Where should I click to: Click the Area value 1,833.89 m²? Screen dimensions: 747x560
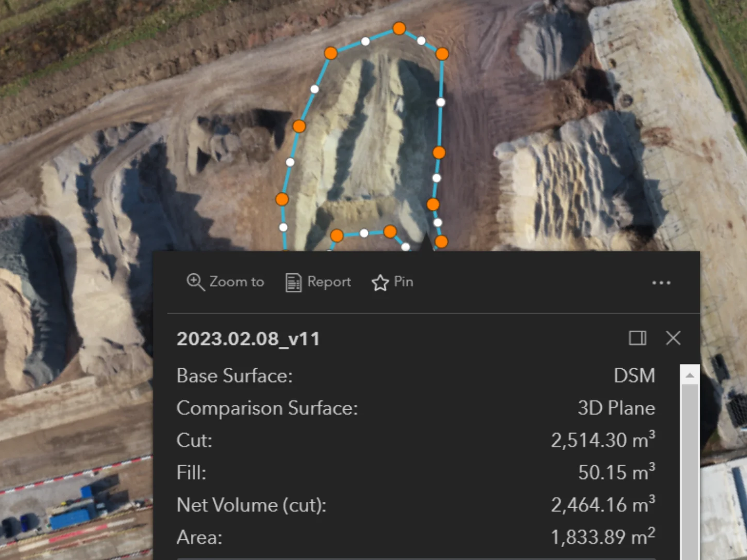pos(603,537)
